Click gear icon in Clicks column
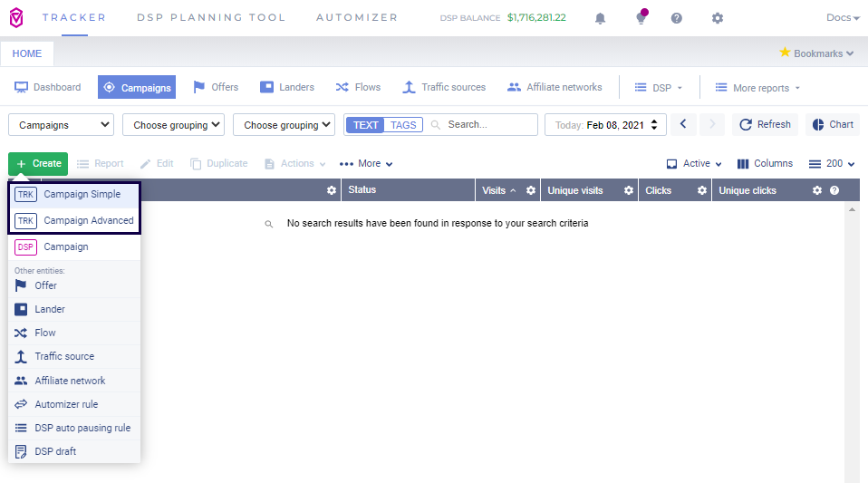868x483 pixels. tap(701, 191)
